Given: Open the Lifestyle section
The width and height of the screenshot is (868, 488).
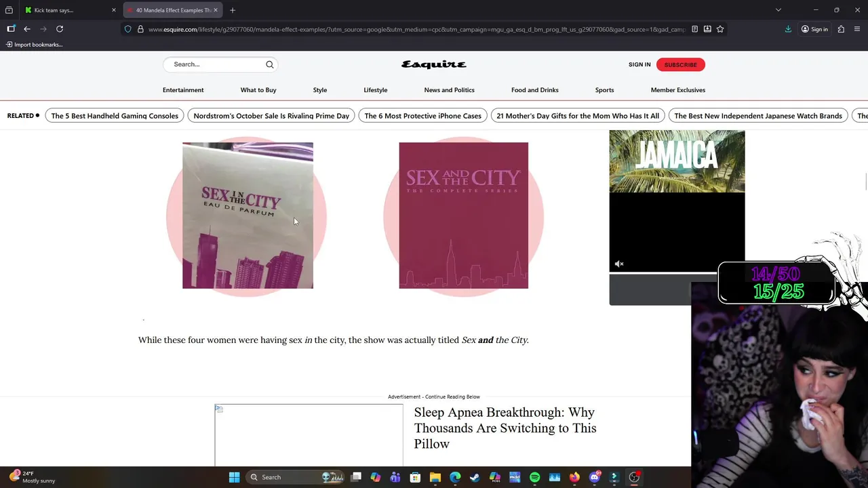Looking at the screenshot, I should coord(376,90).
